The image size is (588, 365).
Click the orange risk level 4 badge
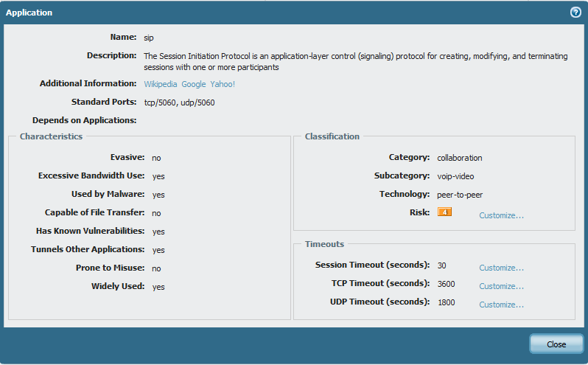click(444, 213)
